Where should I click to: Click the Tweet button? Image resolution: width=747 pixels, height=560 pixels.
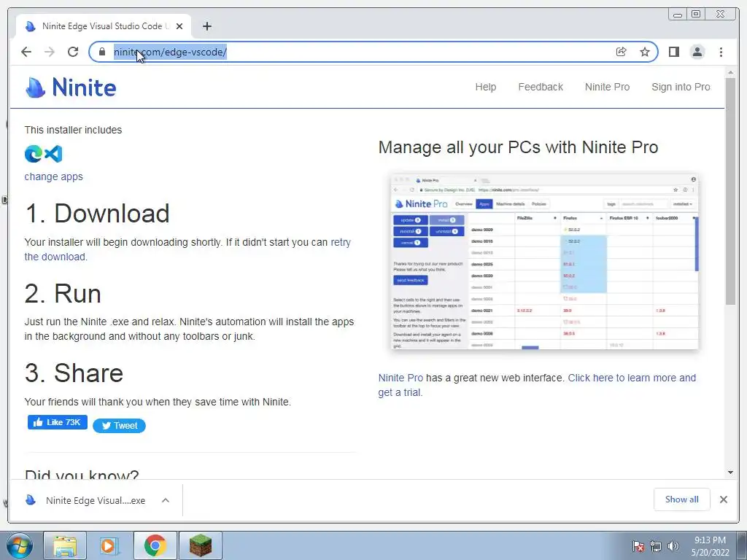119,426
